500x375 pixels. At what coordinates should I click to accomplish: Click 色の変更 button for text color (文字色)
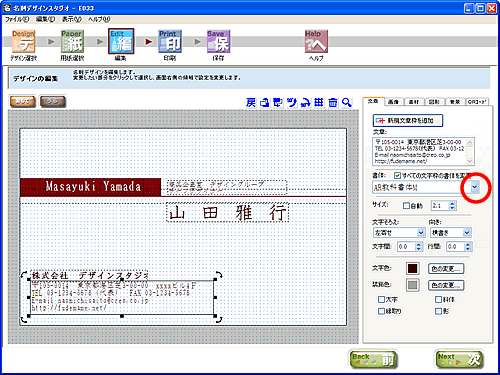(x=446, y=268)
